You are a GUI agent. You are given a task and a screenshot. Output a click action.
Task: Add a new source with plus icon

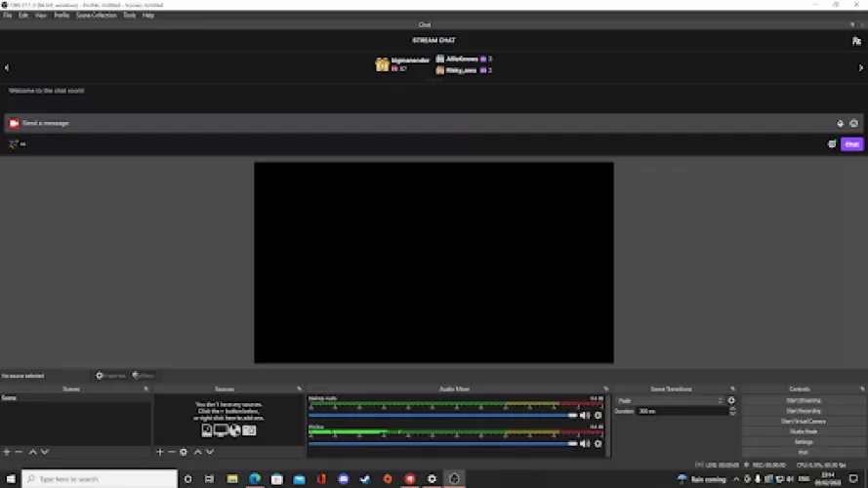160,452
